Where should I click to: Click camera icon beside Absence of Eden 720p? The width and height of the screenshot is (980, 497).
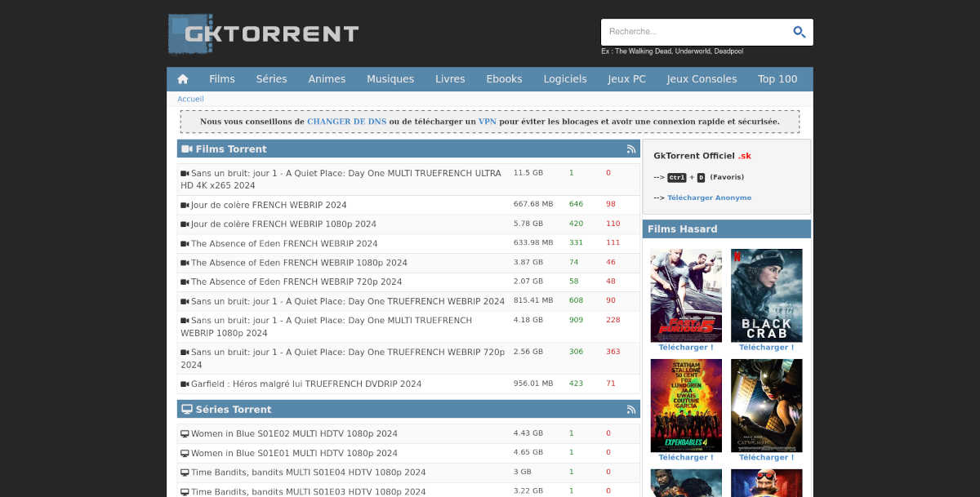pyautogui.click(x=185, y=282)
